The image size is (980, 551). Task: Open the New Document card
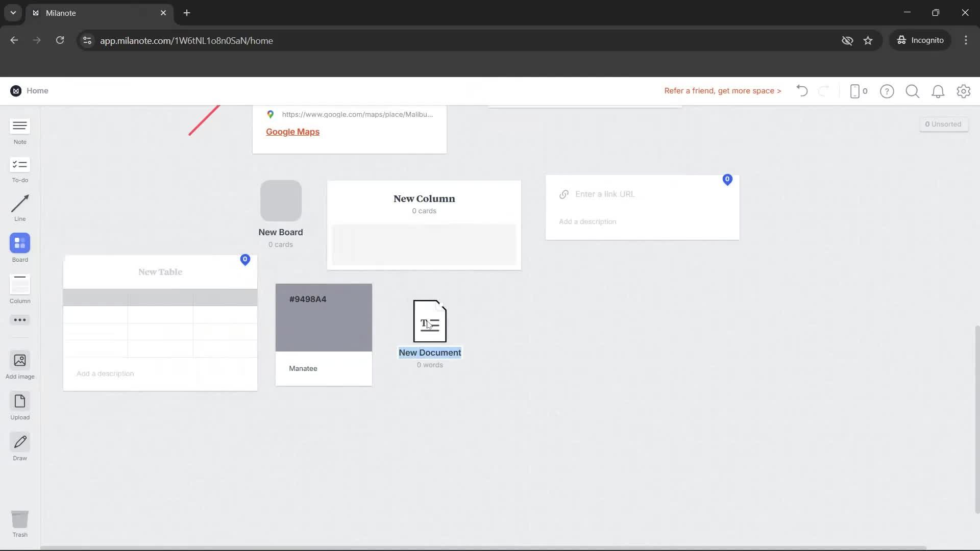429,321
